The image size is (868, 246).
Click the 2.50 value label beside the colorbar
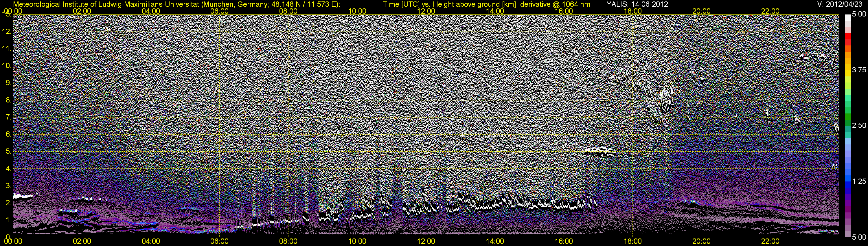858,125
